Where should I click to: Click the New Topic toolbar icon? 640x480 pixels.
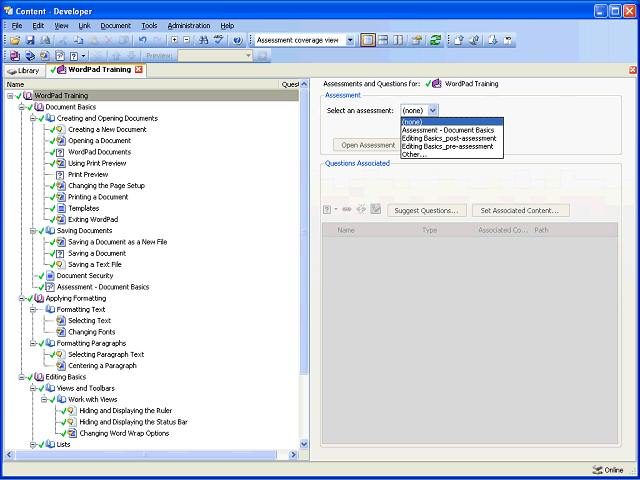(44, 55)
